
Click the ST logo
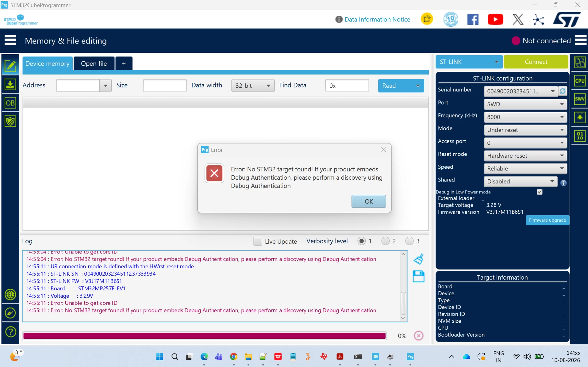567,19
